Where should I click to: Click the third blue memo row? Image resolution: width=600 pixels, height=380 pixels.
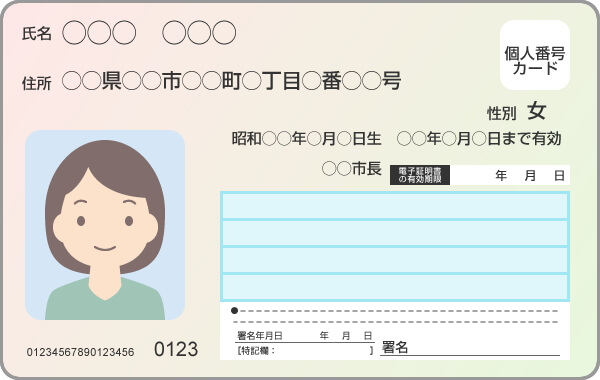pos(395,260)
